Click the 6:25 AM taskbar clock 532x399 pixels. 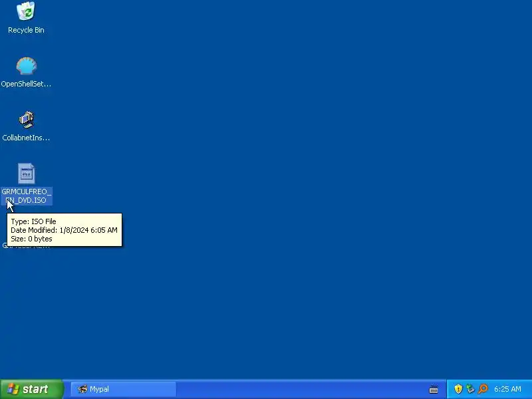point(507,389)
